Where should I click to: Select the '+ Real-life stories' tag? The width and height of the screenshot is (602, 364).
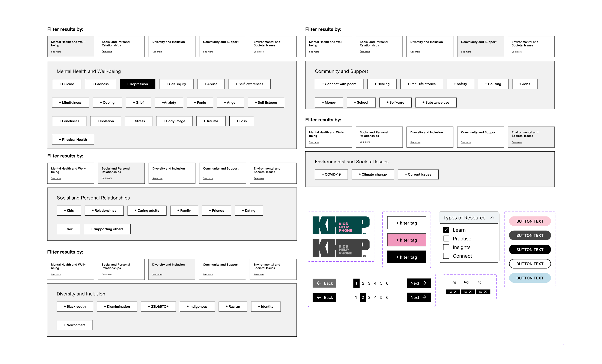coord(421,84)
